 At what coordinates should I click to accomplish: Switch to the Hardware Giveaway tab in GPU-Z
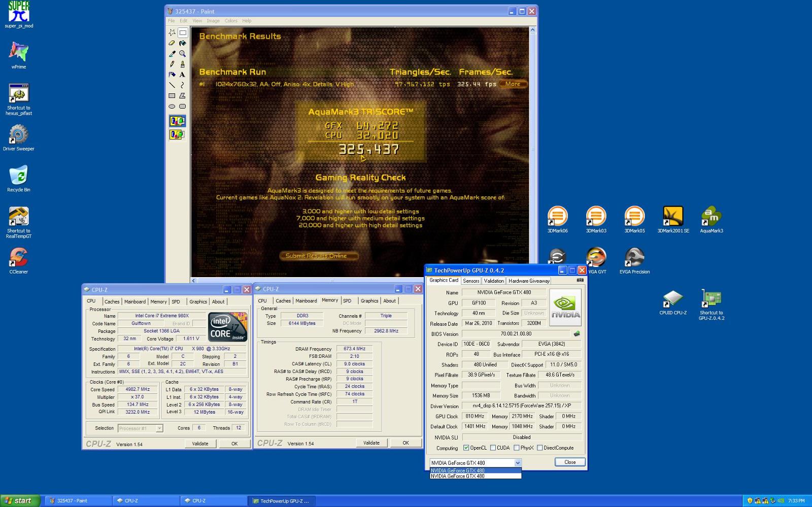click(529, 281)
